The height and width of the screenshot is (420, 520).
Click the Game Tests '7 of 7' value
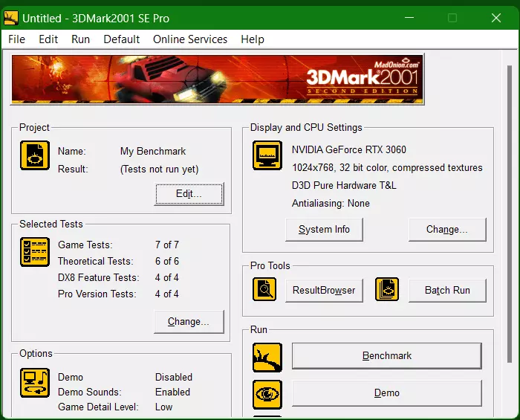167,245
